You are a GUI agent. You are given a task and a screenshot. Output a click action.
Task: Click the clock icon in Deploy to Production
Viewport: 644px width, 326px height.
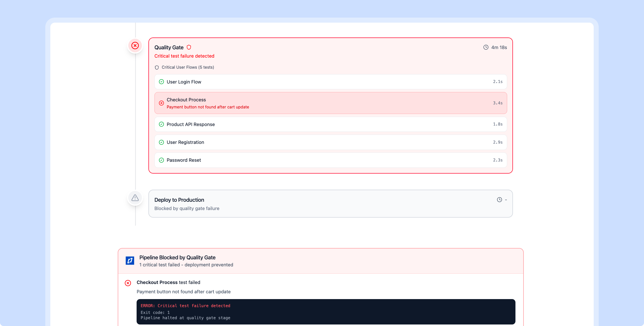(x=499, y=200)
